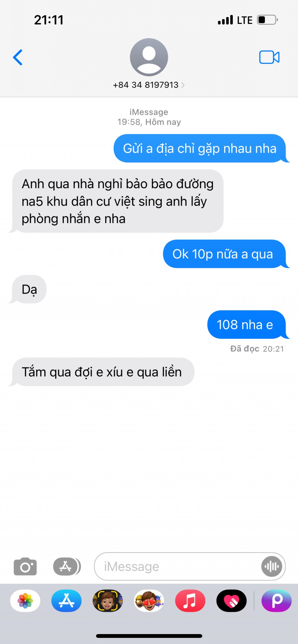Viewport: 298px width, 644px height.
Task: Record an audio message
Action: click(272, 566)
